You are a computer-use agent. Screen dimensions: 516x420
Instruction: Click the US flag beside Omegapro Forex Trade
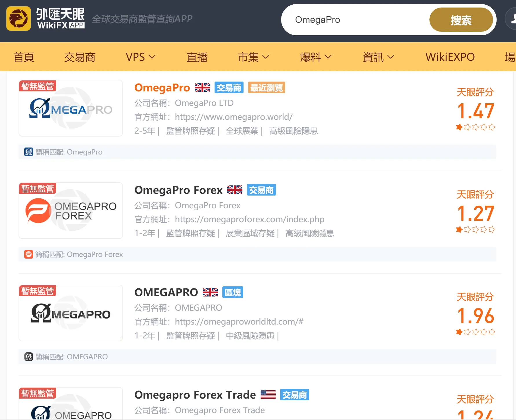click(268, 395)
